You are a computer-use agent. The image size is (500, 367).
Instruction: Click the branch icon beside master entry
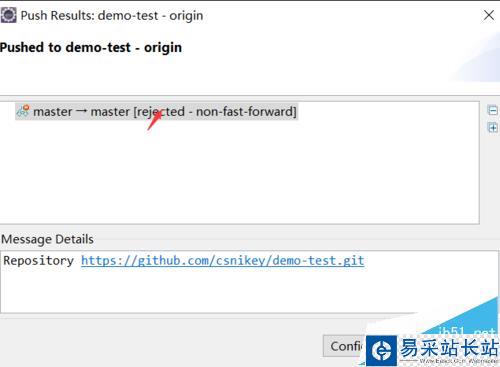(x=23, y=111)
